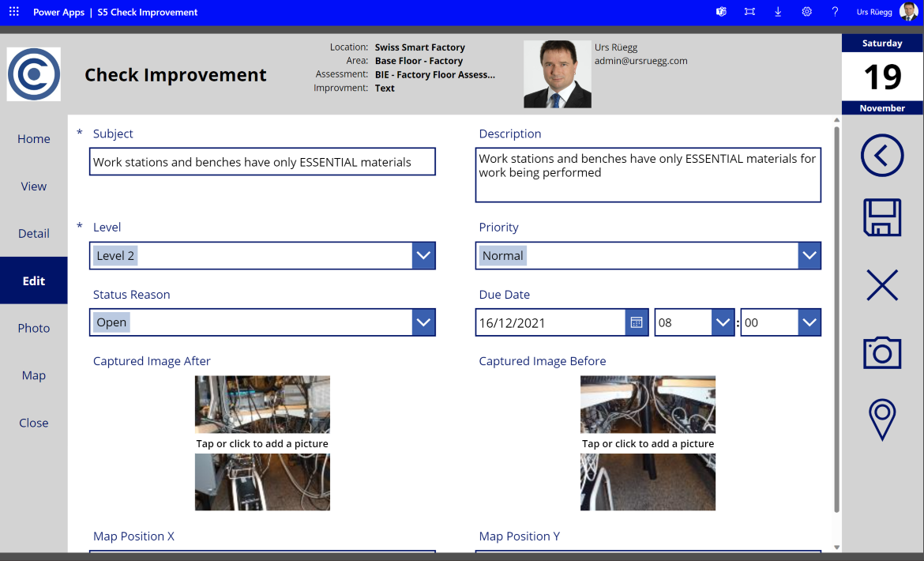Click the S5 Check Improvement app name
This screenshot has height=561, width=924.
[x=148, y=12]
